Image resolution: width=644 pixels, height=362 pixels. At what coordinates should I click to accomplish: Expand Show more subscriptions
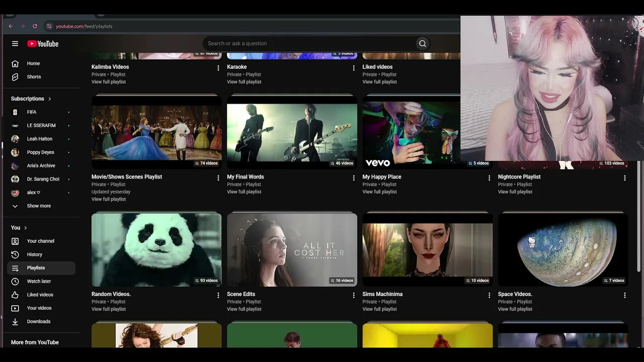41,206
